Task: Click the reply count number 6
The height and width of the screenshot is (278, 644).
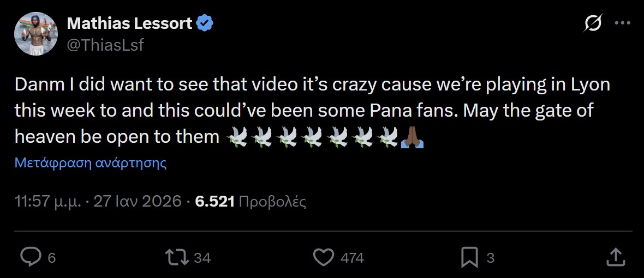Action: (52, 258)
